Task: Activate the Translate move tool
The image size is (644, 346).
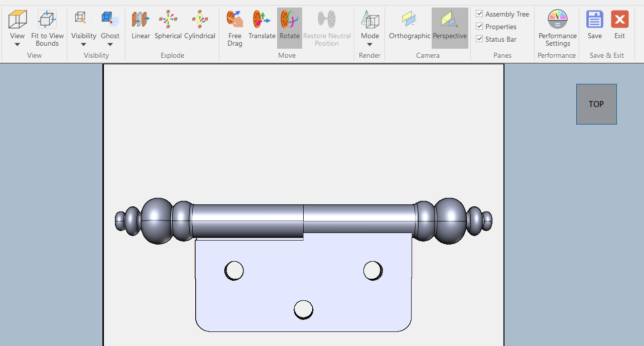Action: [x=262, y=20]
